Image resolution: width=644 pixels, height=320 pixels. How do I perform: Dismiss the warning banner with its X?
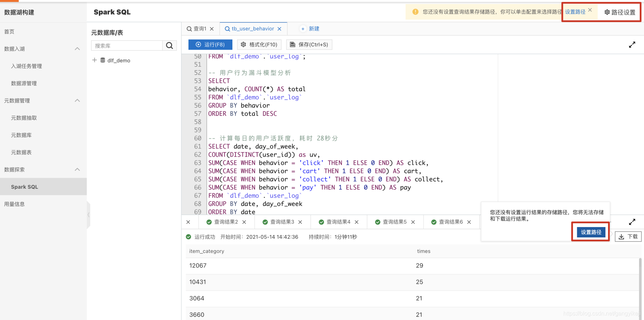tap(590, 10)
